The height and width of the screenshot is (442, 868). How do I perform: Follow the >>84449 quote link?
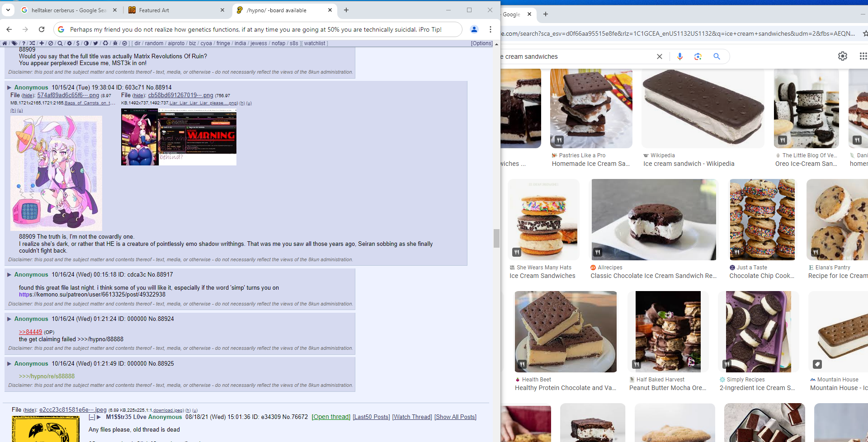pos(30,332)
